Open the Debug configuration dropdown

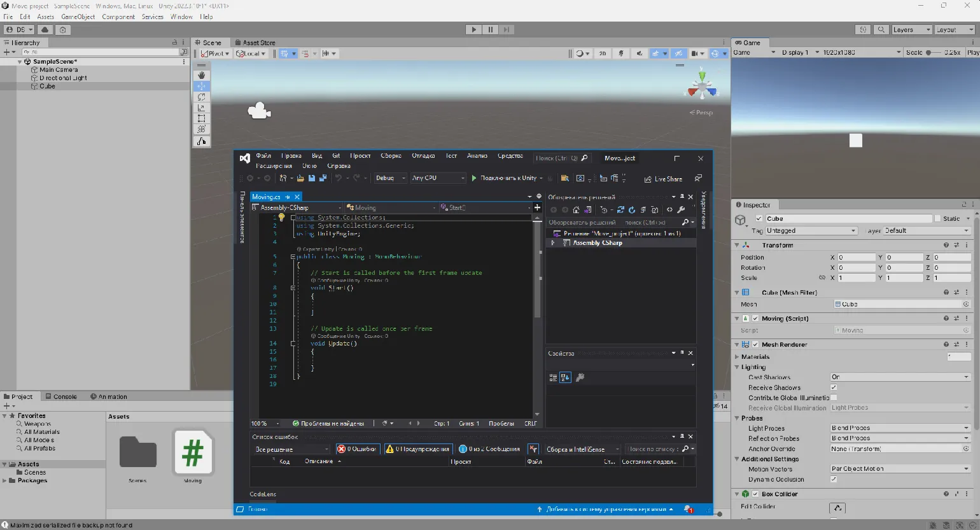pos(389,178)
